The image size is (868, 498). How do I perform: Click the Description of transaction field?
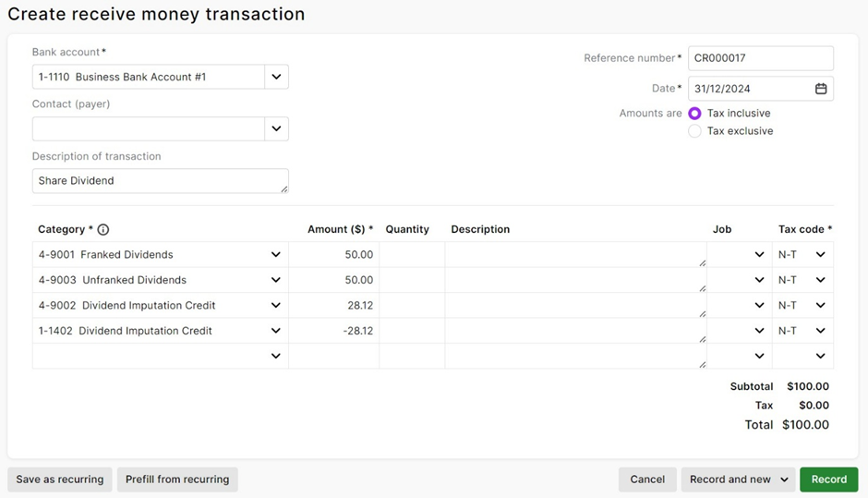(159, 181)
